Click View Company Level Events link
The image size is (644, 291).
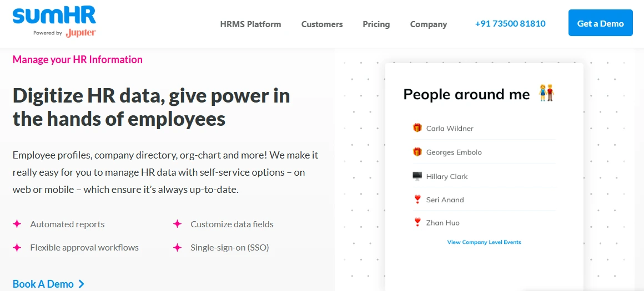coord(484,242)
